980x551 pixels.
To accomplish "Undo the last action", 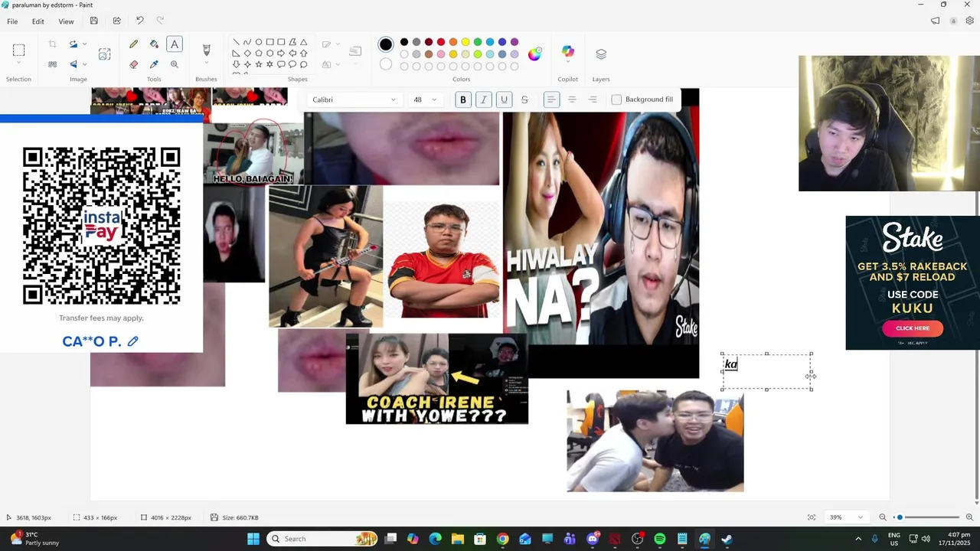I will 139,21.
